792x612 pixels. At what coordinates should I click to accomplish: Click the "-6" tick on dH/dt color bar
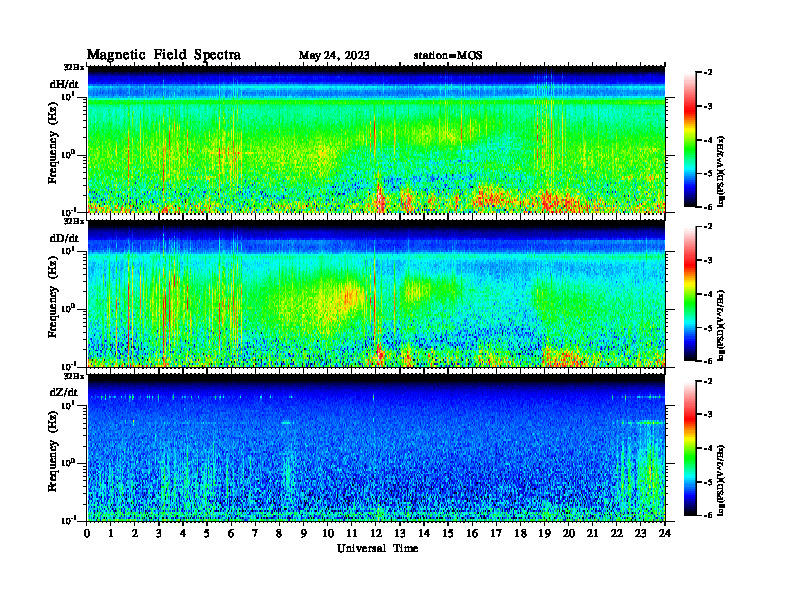pos(708,207)
